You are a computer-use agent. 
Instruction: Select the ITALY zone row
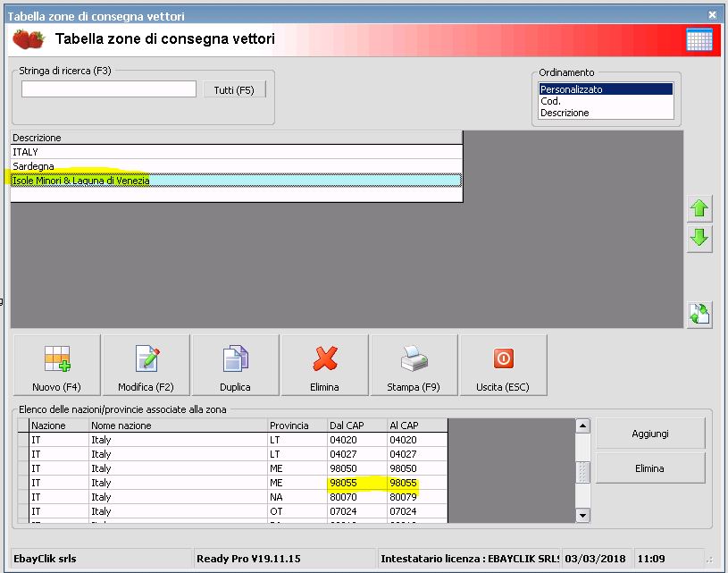[237, 152]
